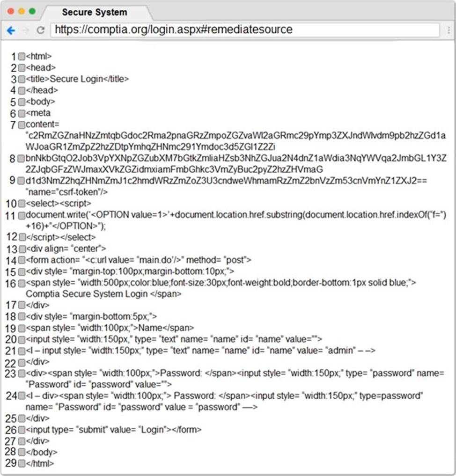The height and width of the screenshot is (476, 456).
Task: Tick the checkbox on line 21 admin comment
Action: click(x=22, y=351)
